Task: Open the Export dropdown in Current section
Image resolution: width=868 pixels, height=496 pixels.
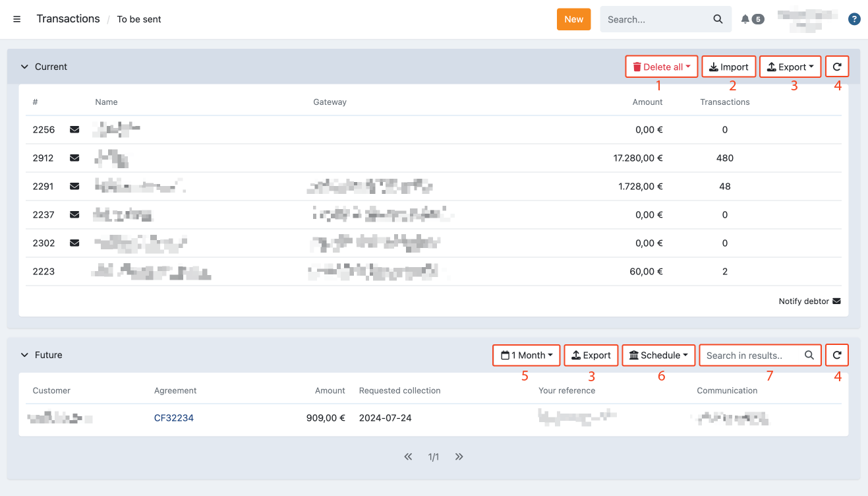Action: (790, 67)
